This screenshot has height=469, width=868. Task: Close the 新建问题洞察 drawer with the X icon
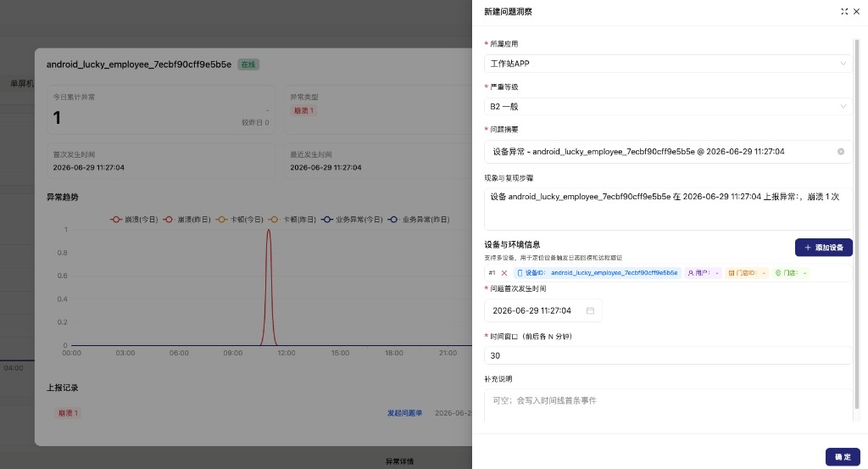[856, 12]
